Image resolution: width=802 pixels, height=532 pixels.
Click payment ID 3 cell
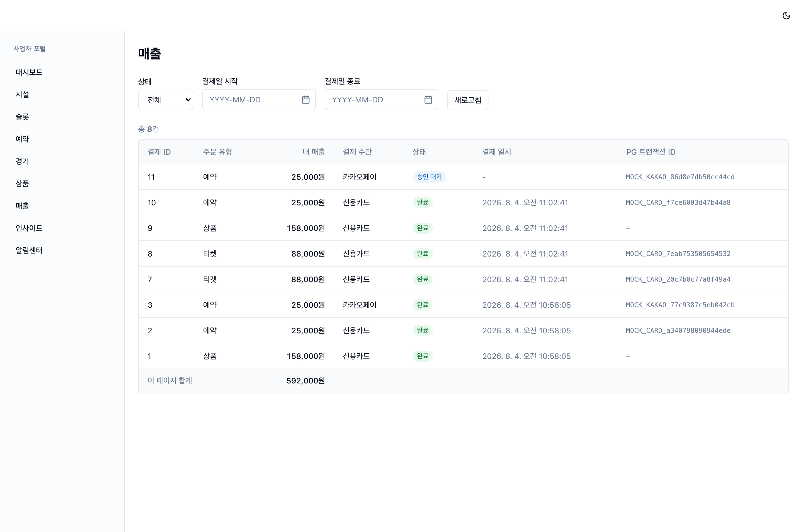click(x=150, y=305)
